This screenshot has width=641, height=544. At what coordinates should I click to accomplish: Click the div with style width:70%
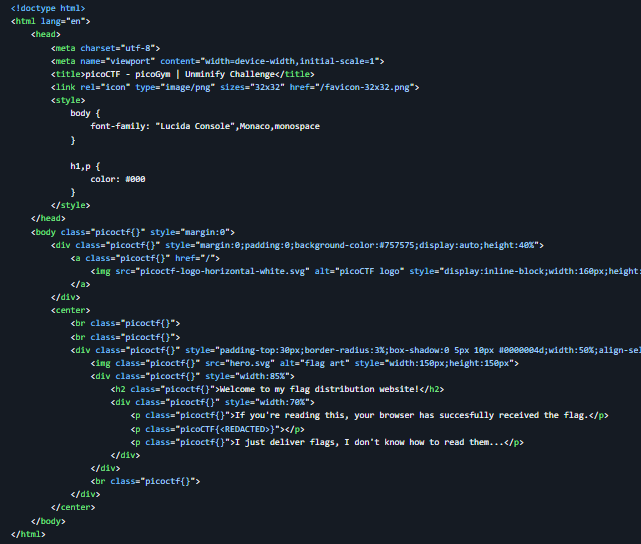tap(212, 403)
